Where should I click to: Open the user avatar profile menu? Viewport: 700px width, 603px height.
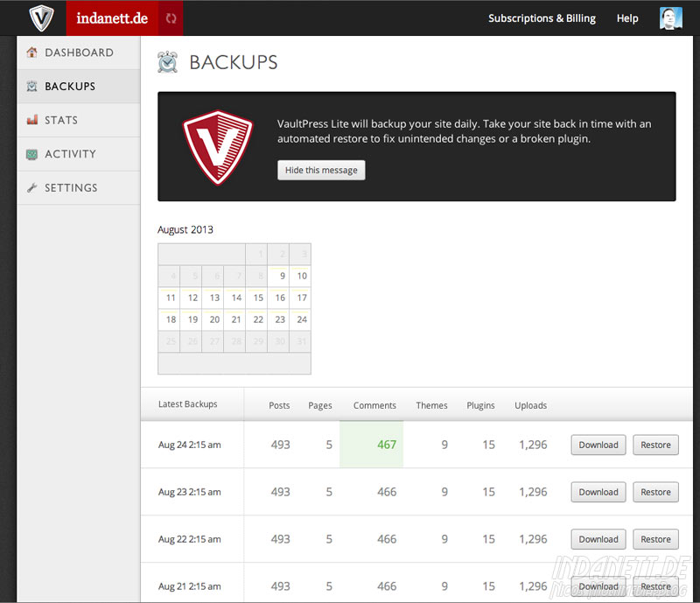coord(670,18)
